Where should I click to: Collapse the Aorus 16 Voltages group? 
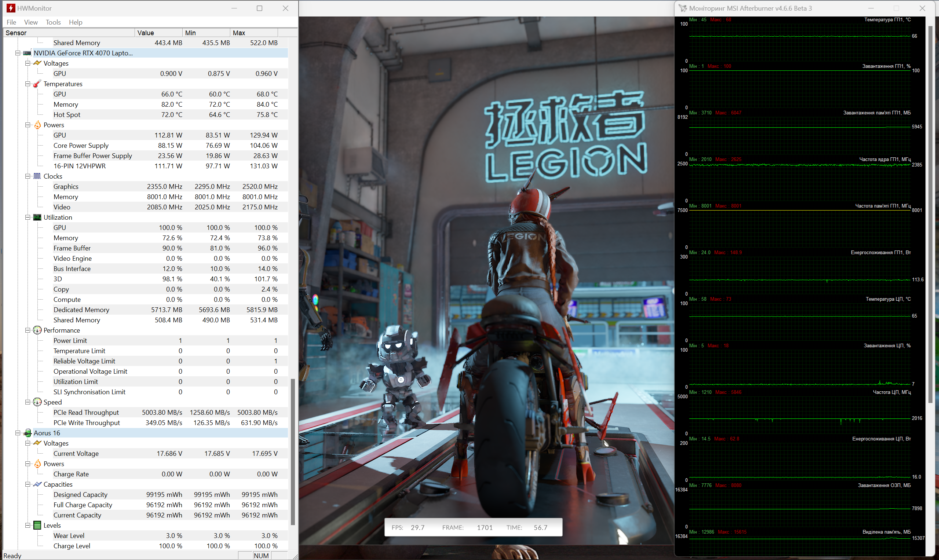point(28,443)
